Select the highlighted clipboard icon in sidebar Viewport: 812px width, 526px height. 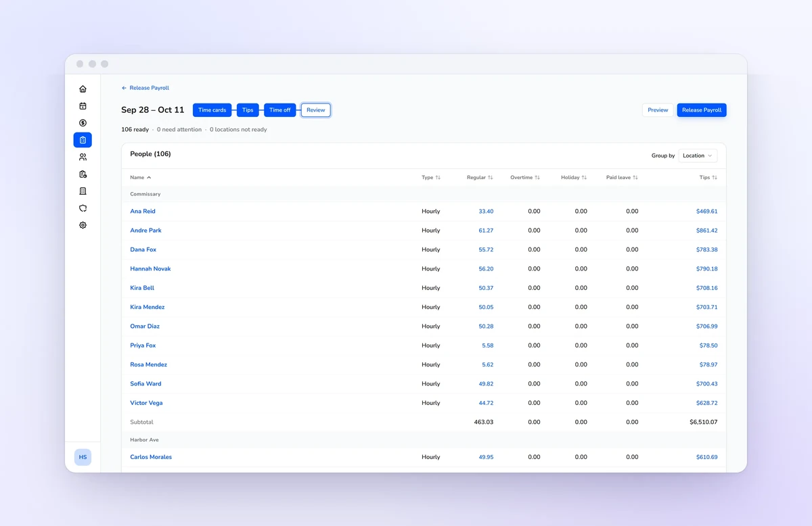[83, 140]
